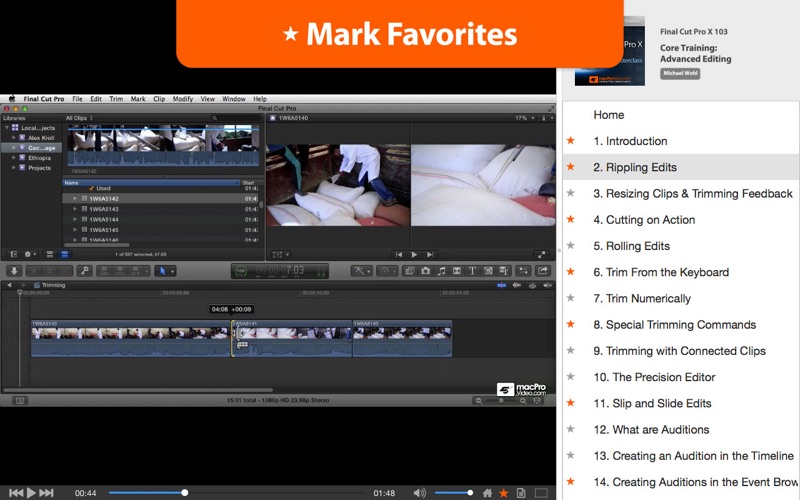Expand clip 1W6A5144 row
The width and height of the screenshot is (800, 500).
tap(75, 219)
